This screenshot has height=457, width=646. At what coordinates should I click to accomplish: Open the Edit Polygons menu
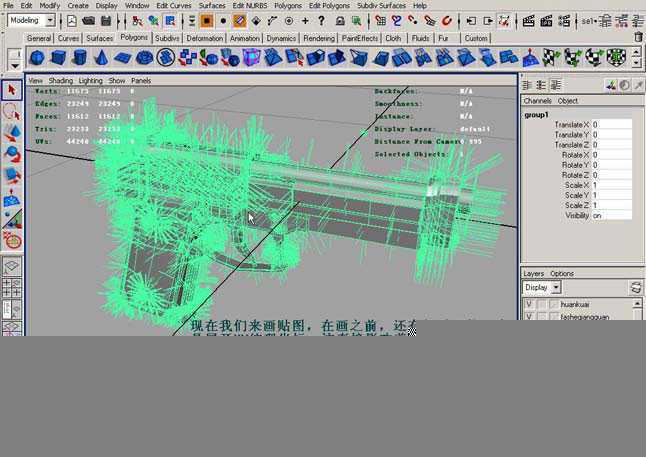(x=329, y=5)
